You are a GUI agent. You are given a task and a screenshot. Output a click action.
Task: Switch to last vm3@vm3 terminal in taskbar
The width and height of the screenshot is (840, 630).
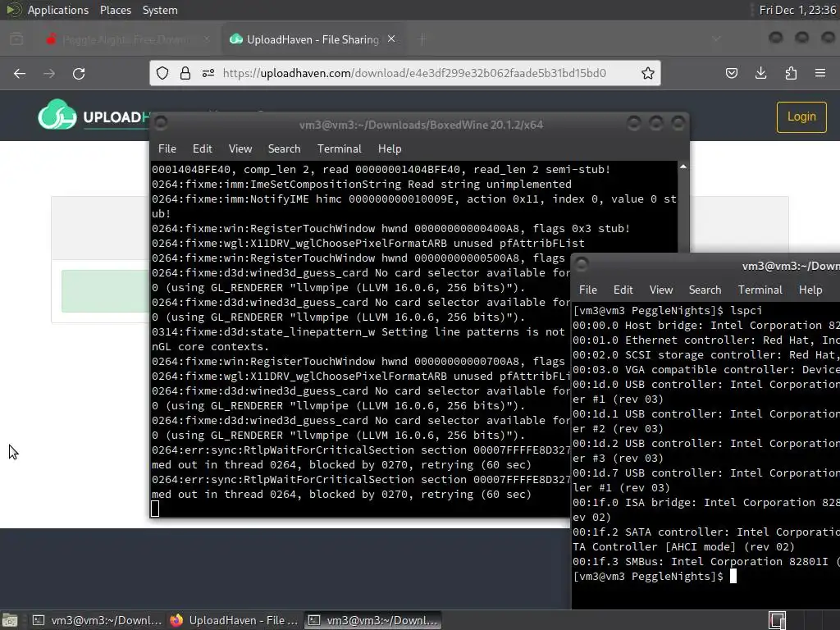click(373, 620)
